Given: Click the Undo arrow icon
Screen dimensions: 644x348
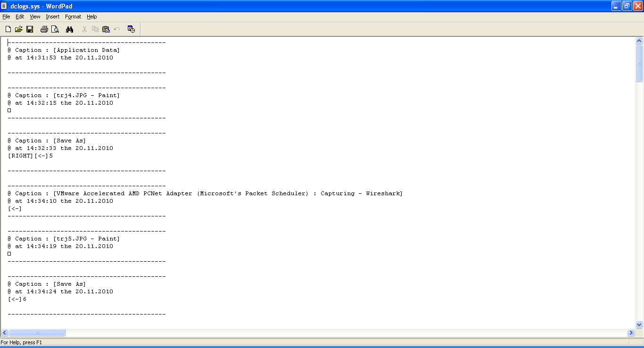Looking at the screenshot, I should click(x=117, y=29).
